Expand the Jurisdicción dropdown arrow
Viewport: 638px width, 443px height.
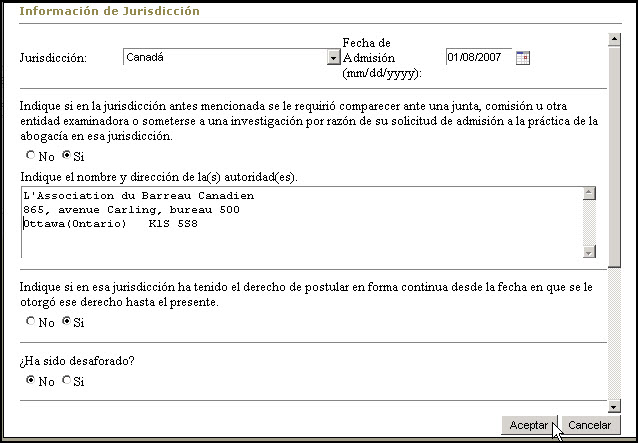(333, 58)
